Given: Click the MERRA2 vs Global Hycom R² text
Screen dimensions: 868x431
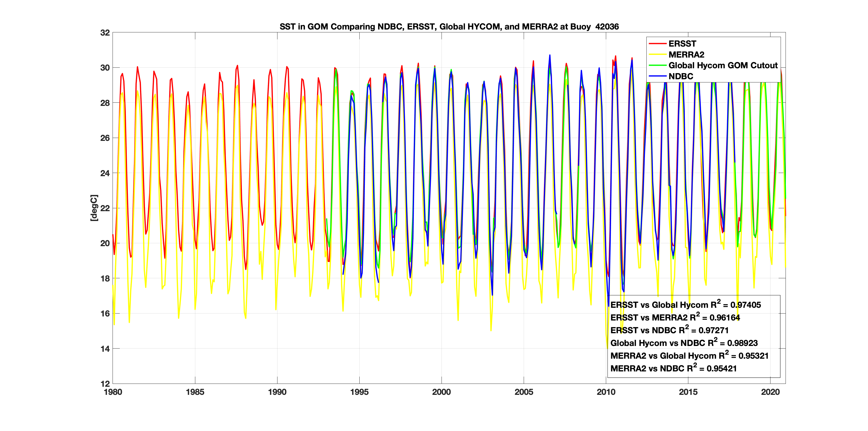Looking at the screenshot, I should pos(689,356).
